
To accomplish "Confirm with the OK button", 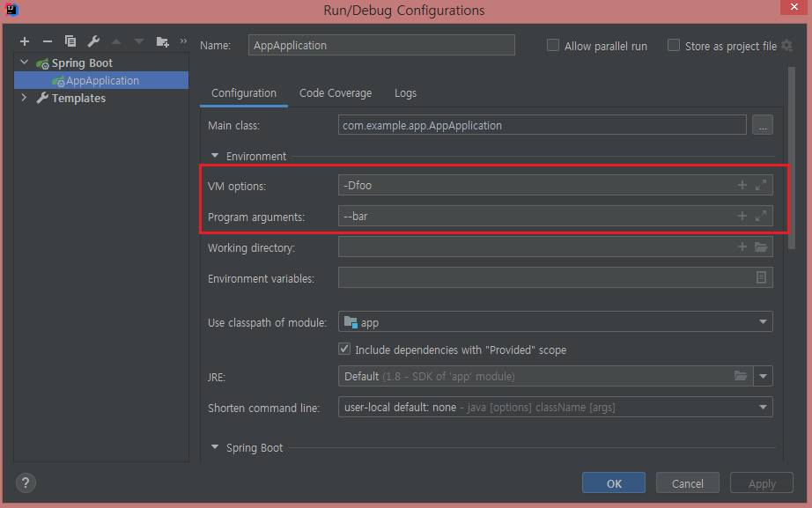I will pos(614,483).
